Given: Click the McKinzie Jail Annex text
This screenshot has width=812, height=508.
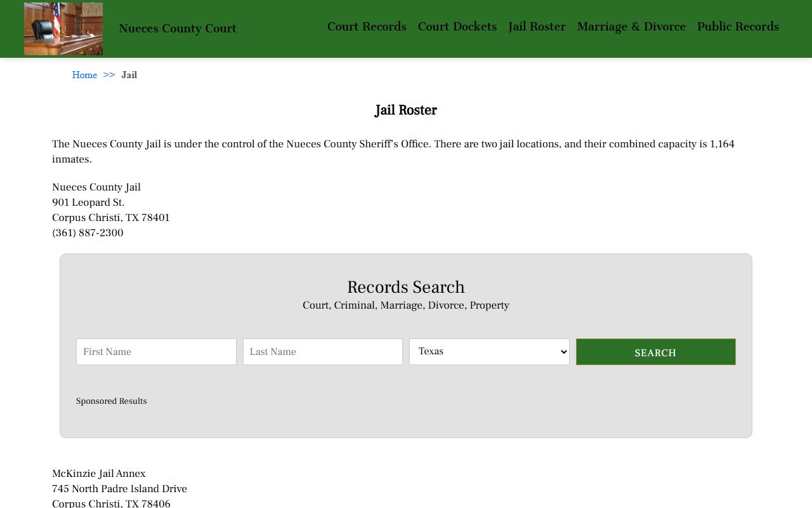Looking at the screenshot, I should pos(99,474).
